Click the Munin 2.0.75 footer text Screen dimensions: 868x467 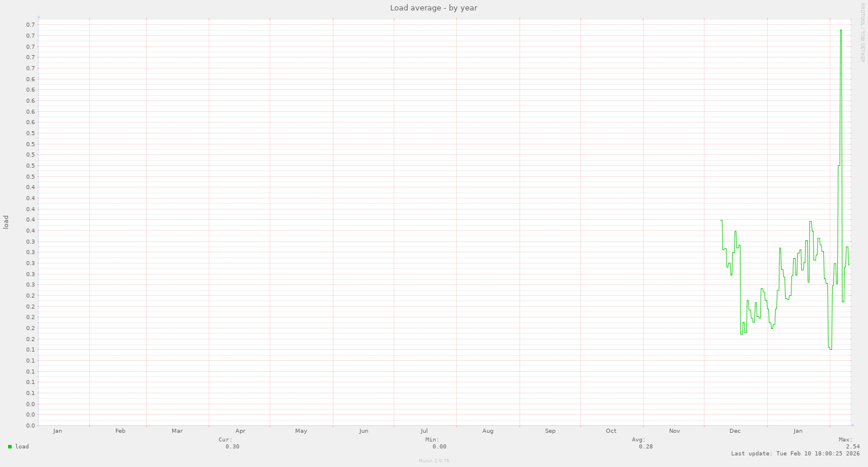[434, 461]
